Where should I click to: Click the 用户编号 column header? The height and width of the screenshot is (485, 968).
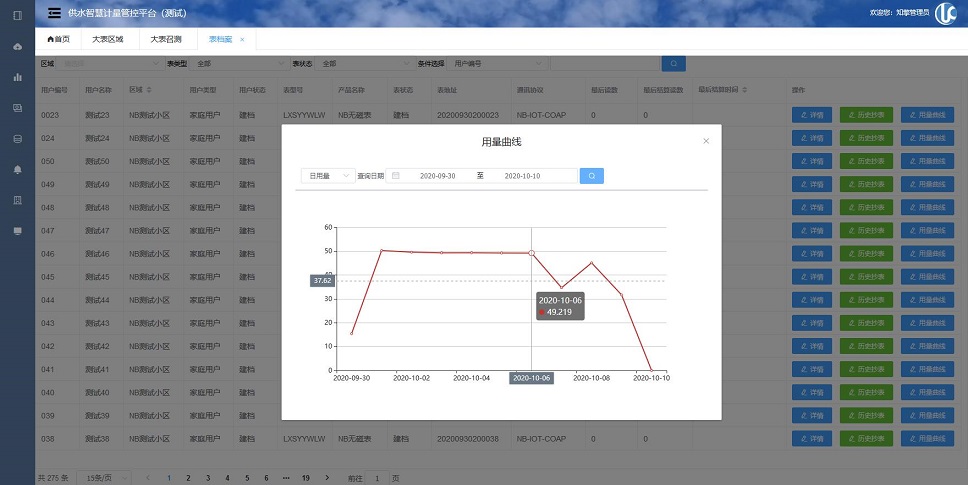[x=54, y=90]
